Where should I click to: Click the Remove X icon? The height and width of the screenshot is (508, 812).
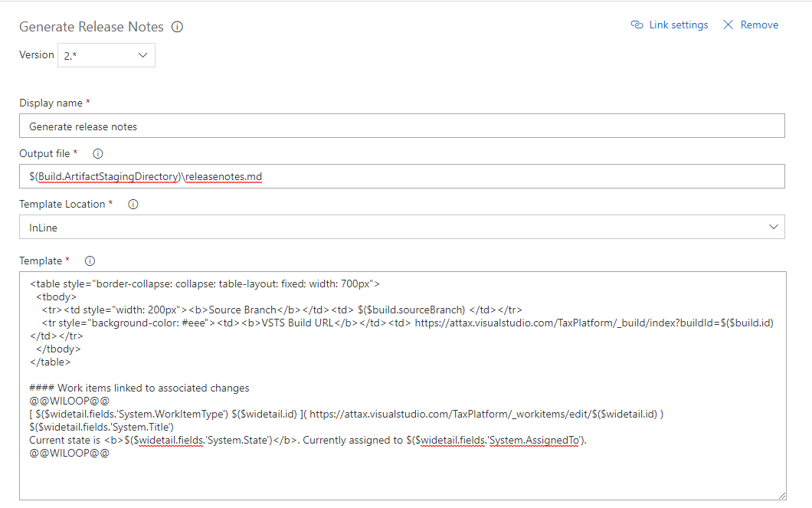point(728,25)
